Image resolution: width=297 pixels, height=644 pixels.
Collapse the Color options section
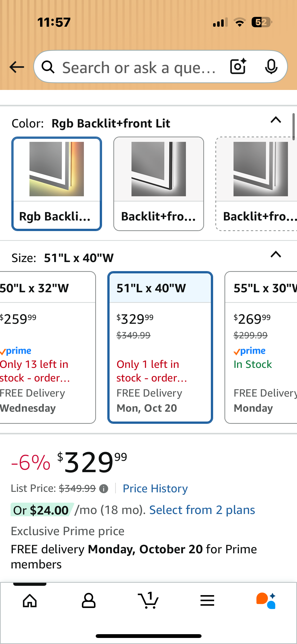(x=276, y=120)
